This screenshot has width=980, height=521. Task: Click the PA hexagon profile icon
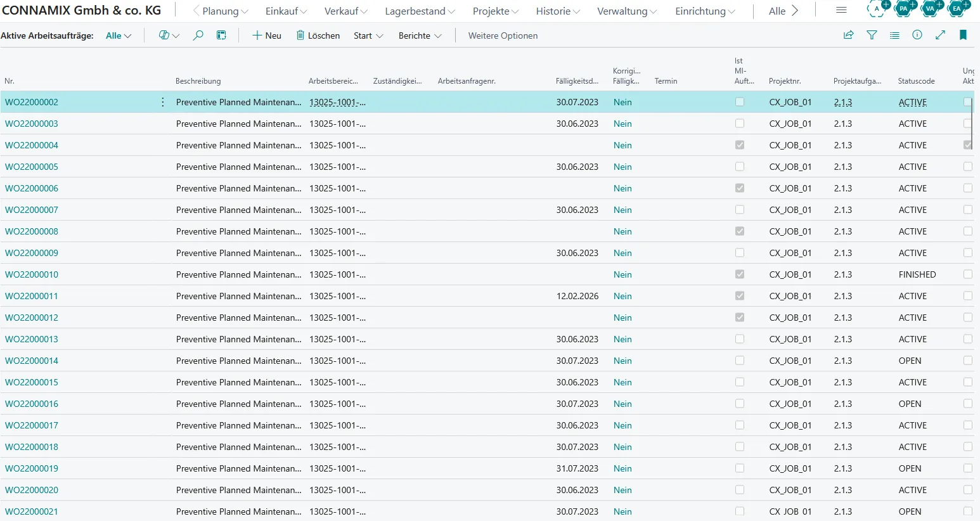(905, 8)
